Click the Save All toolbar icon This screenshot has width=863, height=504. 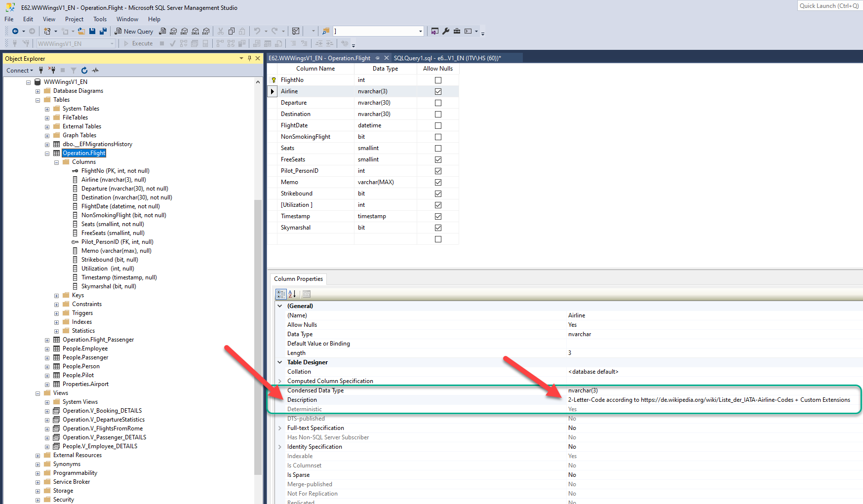tap(103, 31)
